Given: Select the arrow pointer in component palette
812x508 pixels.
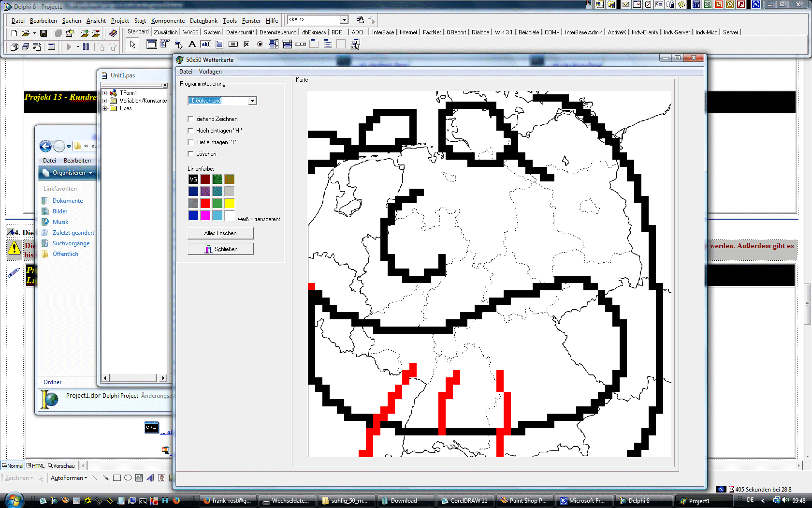Looking at the screenshot, I should [x=133, y=45].
